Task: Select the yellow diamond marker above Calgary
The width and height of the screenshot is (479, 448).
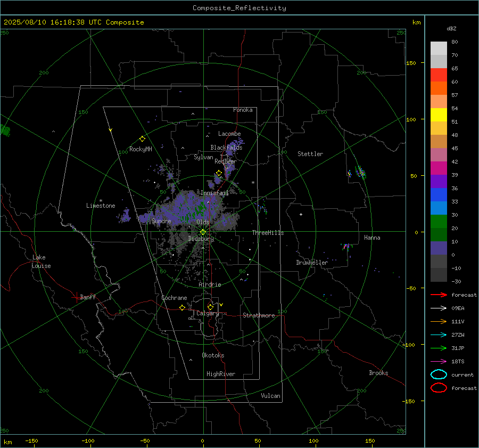Action: (x=210, y=307)
